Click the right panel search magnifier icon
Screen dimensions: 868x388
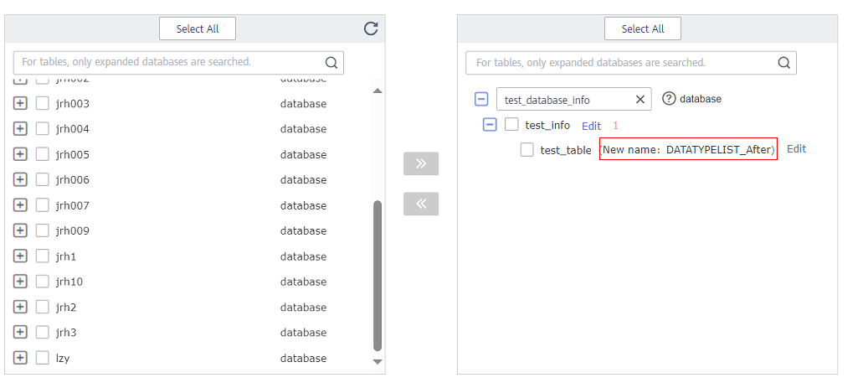pos(783,63)
